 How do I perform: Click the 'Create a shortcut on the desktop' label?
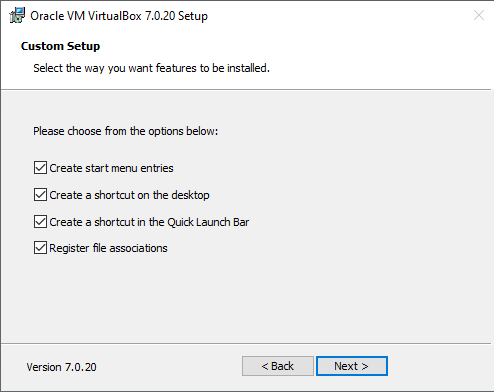click(129, 195)
